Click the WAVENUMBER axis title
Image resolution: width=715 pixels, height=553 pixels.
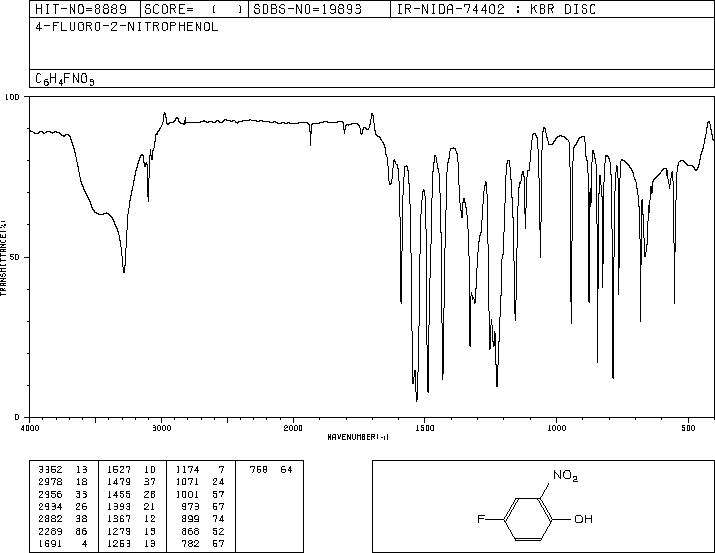tap(358, 437)
